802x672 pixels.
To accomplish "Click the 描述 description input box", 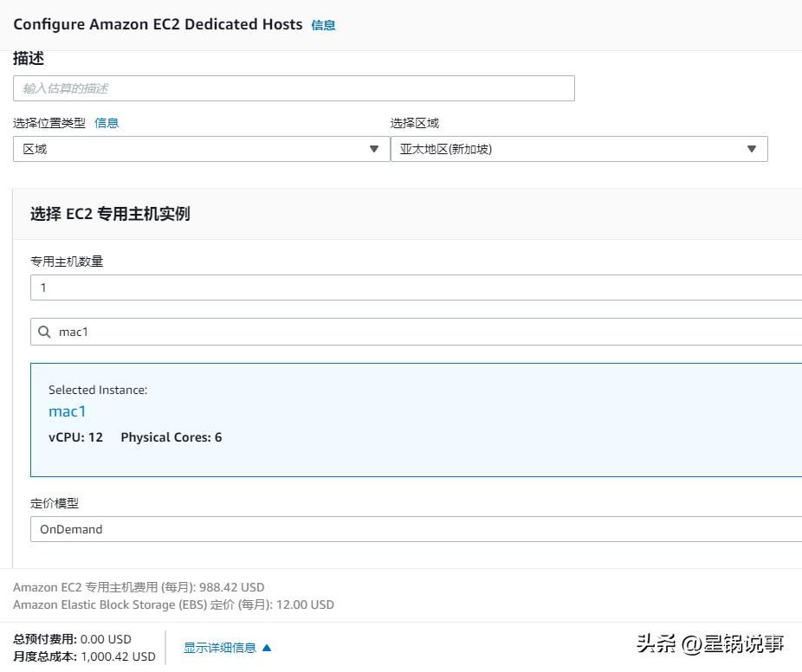I will [x=294, y=87].
